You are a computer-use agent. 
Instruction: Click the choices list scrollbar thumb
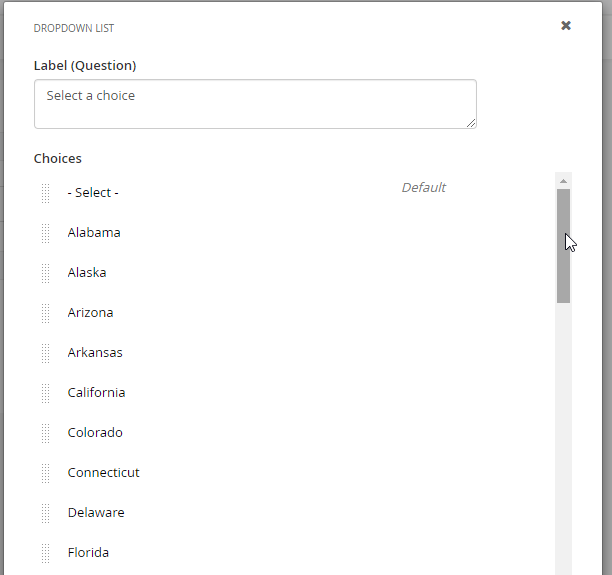click(564, 245)
